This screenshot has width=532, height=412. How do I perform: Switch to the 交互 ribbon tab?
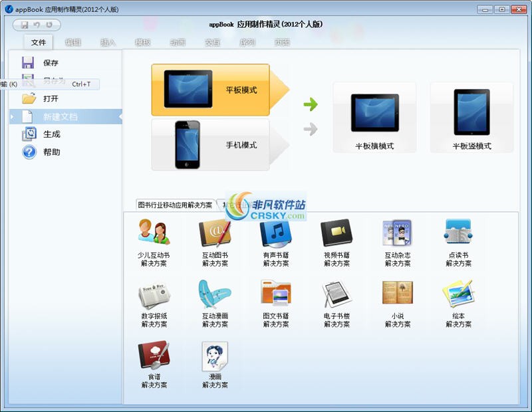(212, 43)
